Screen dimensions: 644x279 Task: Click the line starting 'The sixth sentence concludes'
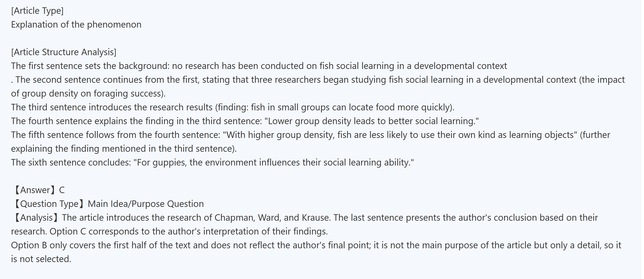point(212,162)
